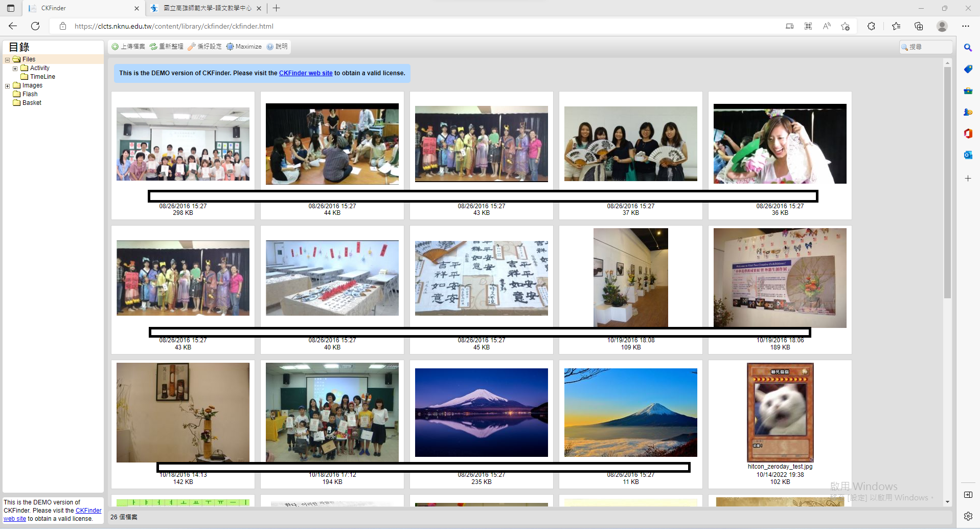Open Edge sidebar Games icon
Screen dimensions: 980x529
968,112
